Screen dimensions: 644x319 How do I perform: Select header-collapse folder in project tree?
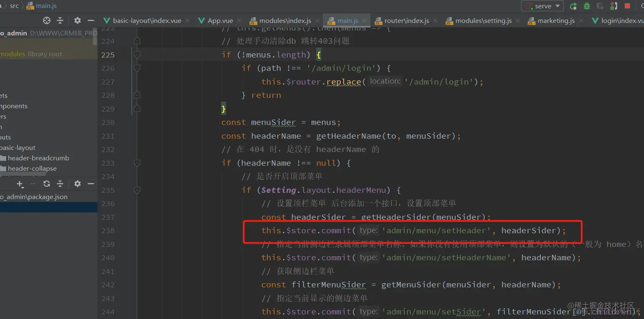(32, 168)
